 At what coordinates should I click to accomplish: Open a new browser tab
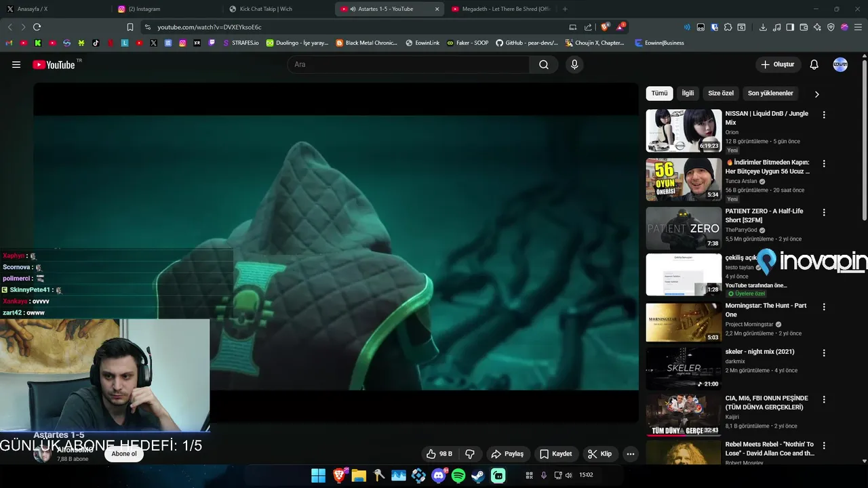[x=565, y=9]
